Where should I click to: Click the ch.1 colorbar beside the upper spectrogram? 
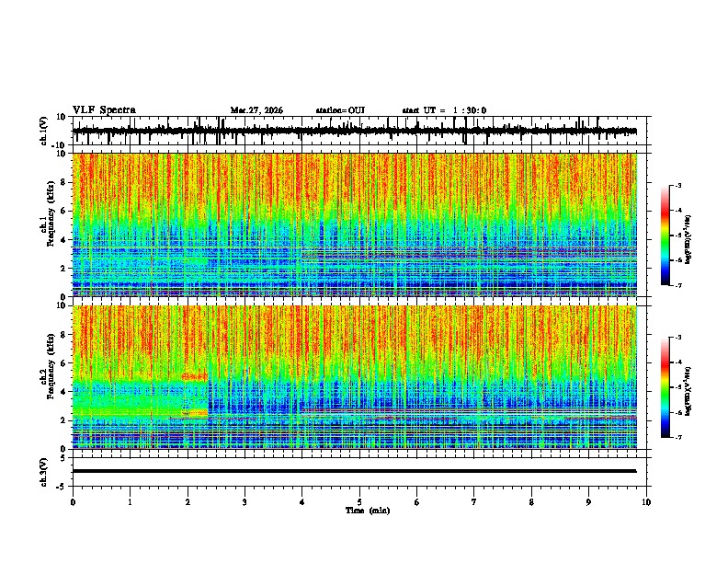[x=665, y=236]
